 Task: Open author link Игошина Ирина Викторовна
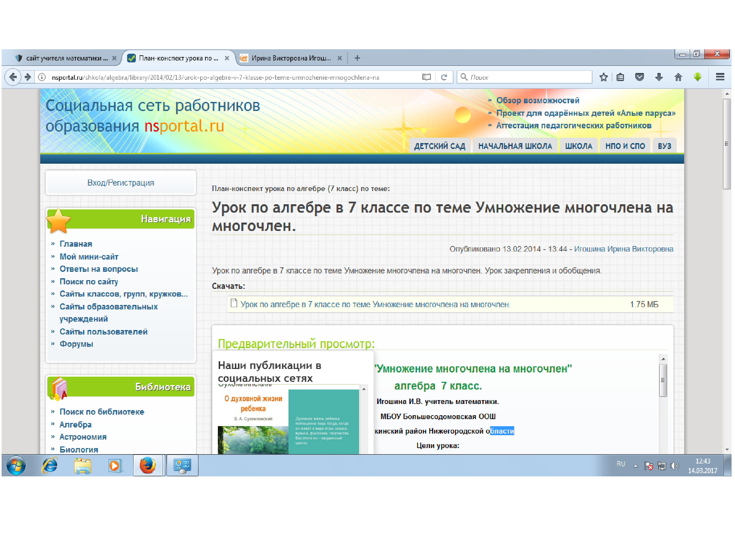tap(623, 249)
